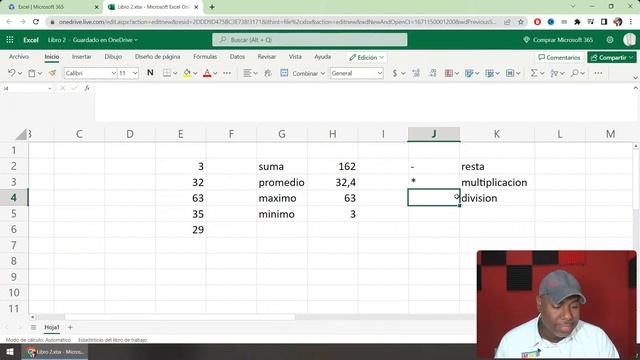The image size is (640, 360).
Task: Open the all sheets list icon
Action: [x=33, y=327]
